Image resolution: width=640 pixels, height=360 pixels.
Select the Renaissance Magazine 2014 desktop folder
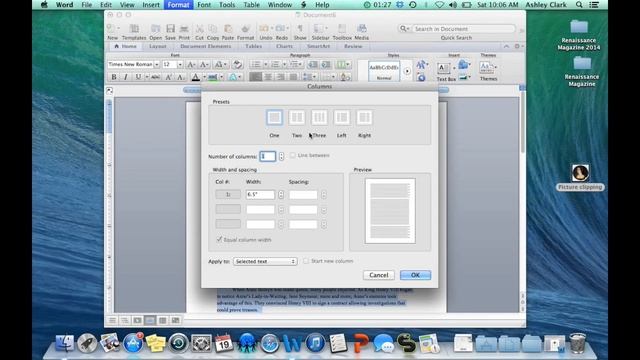(x=579, y=35)
